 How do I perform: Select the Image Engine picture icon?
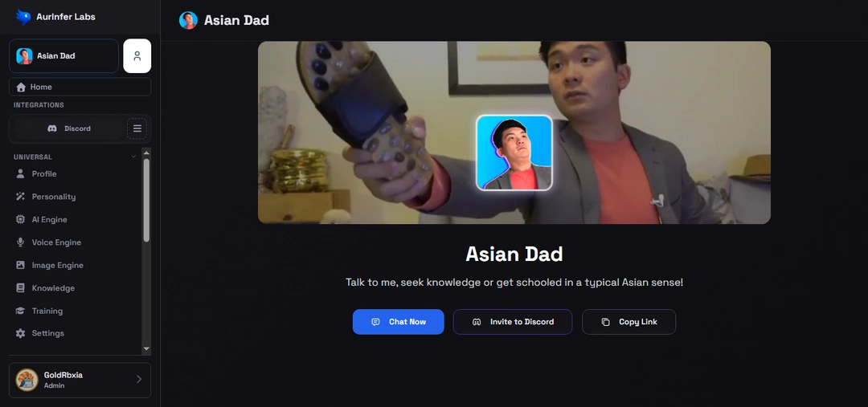20,265
